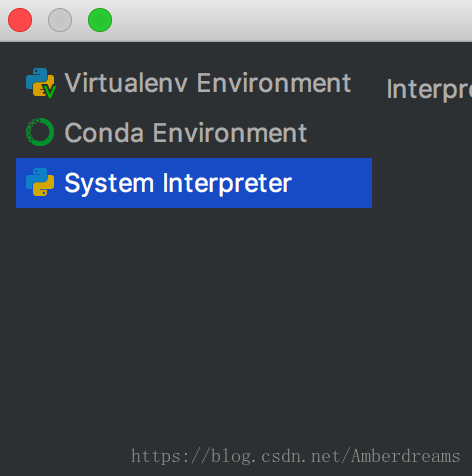Viewport: 472px width, 476px height.
Task: Click the gray minimize window button
Action: click(60, 20)
